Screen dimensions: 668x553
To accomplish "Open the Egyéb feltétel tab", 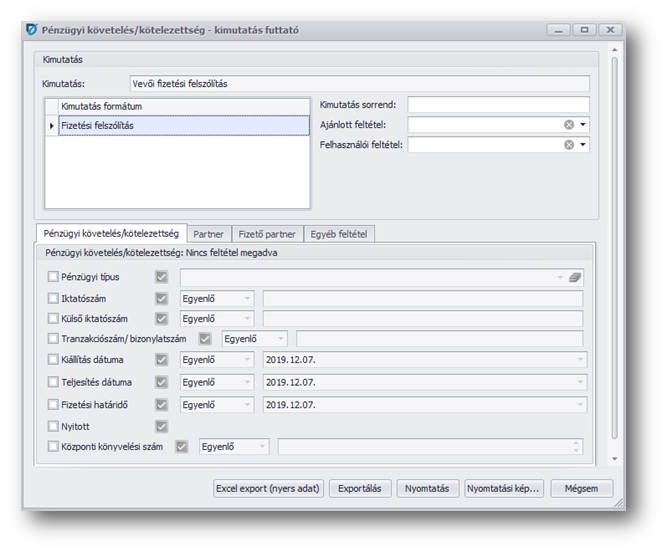I will coord(338,234).
